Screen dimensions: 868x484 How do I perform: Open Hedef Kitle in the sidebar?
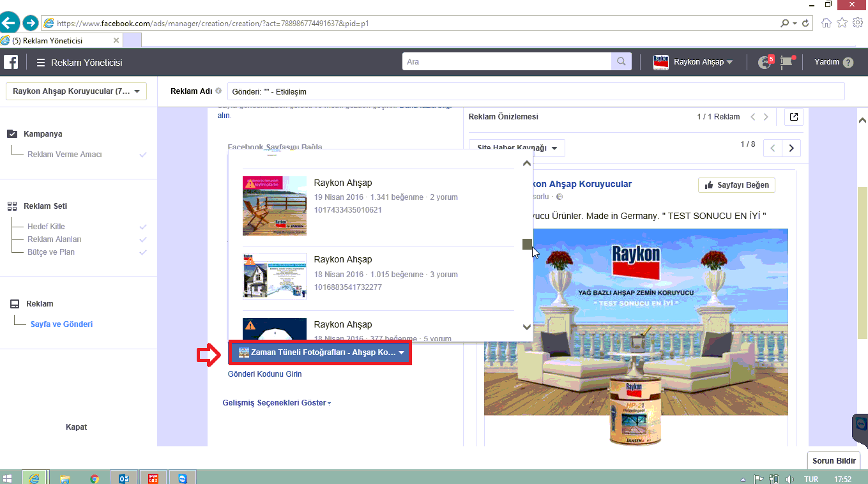[x=46, y=227]
